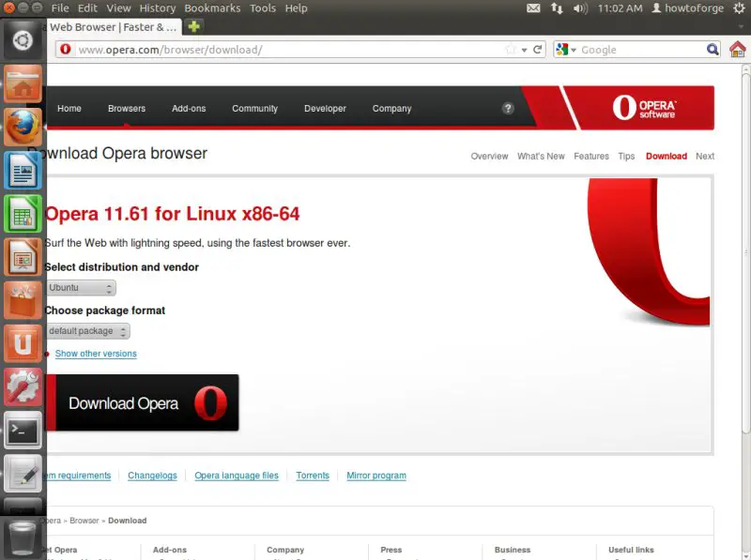Viewport: 751px width, 560px height.
Task: Open the Mirror program link
Action: click(376, 476)
